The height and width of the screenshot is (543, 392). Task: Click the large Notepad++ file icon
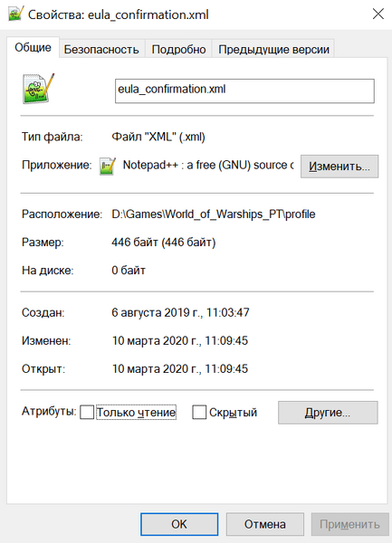pyautogui.click(x=38, y=89)
